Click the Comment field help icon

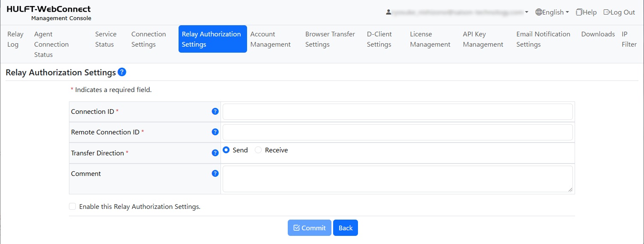click(215, 173)
